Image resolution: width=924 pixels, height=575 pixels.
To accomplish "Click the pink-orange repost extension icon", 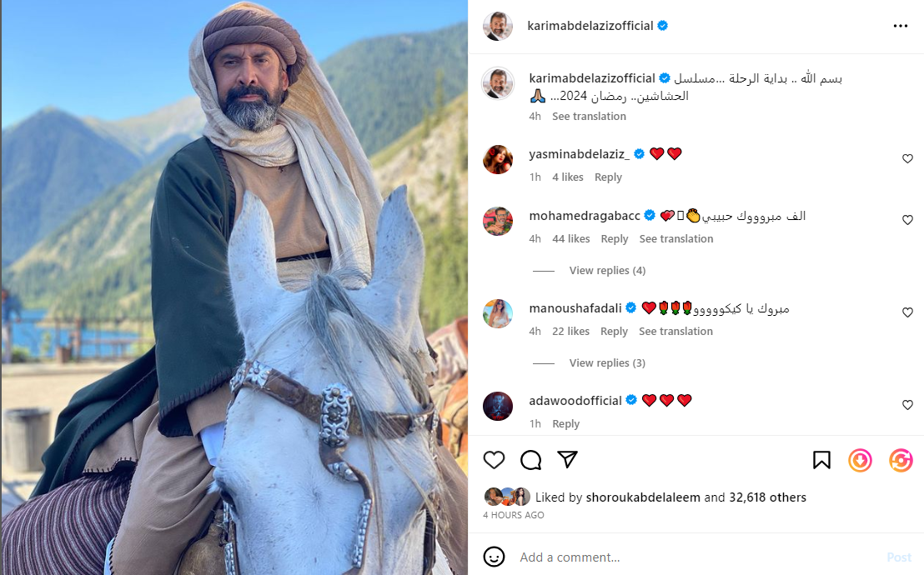I will (x=901, y=460).
